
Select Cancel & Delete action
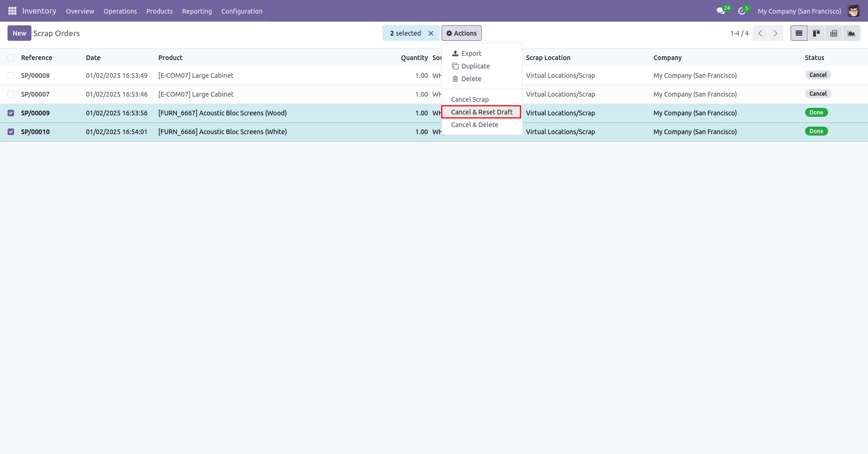point(482,125)
